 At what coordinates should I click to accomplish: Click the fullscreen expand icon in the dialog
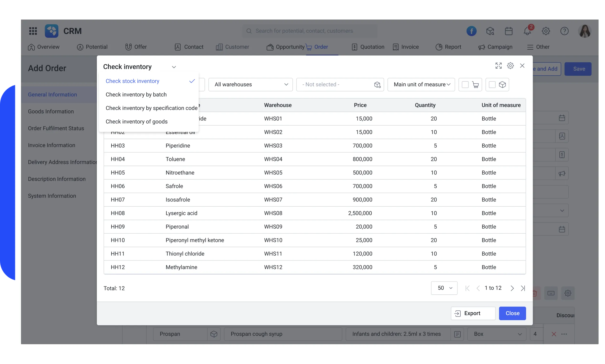498,66
